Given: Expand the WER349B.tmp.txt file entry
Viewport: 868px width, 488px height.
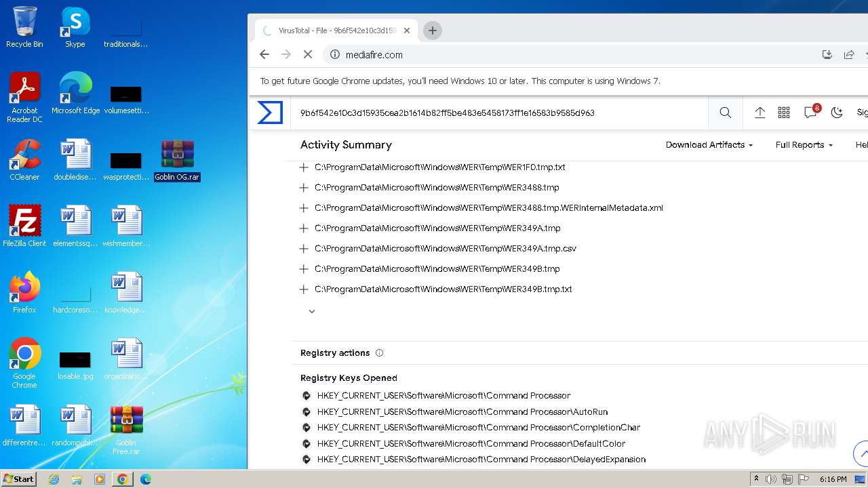Looking at the screenshot, I should tap(303, 289).
